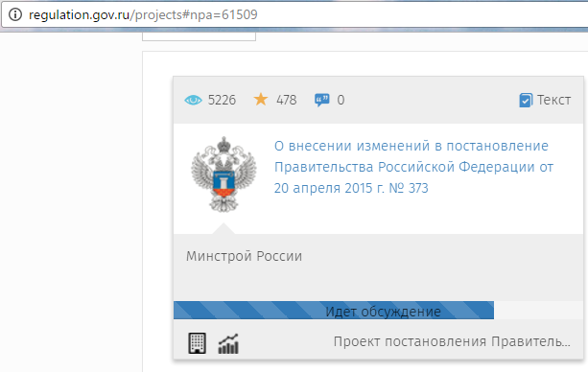The height and width of the screenshot is (372, 588).
Task: Click the rising chart statistics icon
Action: pyautogui.click(x=228, y=343)
